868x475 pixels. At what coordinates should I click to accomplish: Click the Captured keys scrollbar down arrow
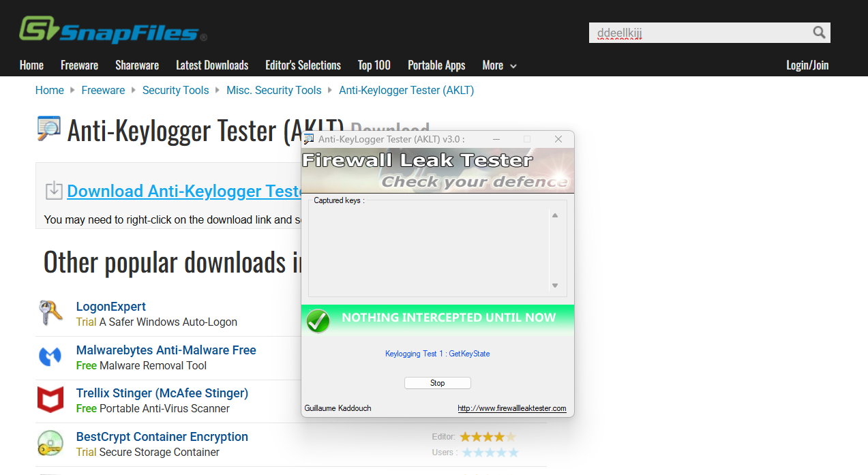555,286
